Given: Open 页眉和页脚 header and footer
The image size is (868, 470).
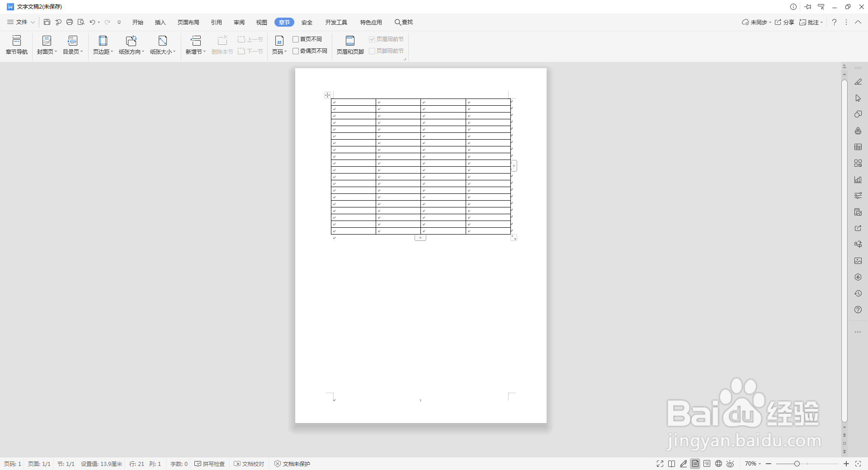Looking at the screenshot, I should click(x=350, y=45).
